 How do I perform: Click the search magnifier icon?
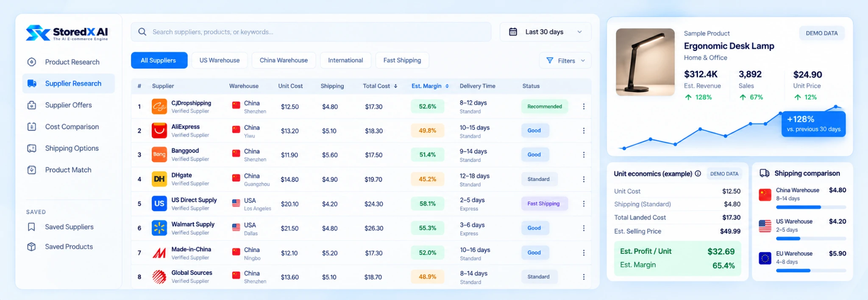(x=142, y=32)
